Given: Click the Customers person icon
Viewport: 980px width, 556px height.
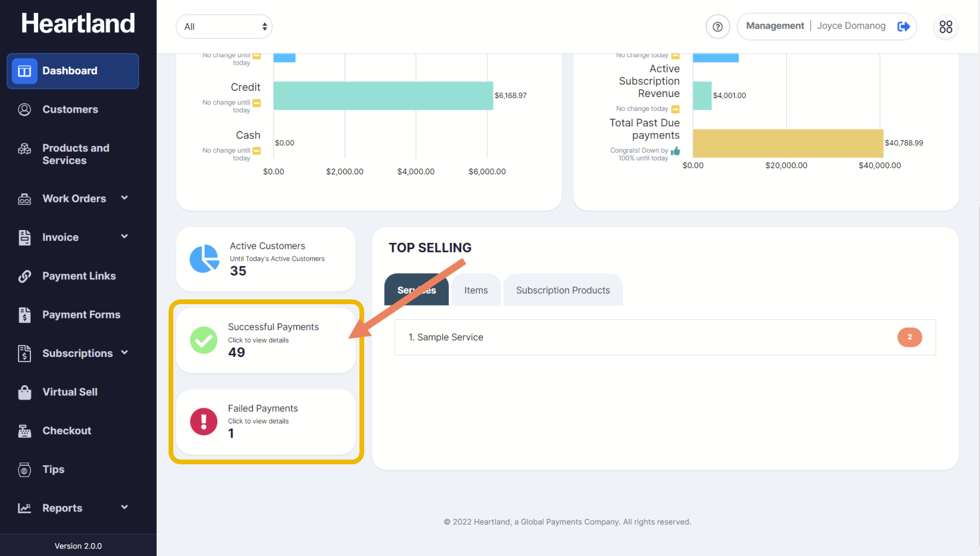Looking at the screenshot, I should pos(25,110).
